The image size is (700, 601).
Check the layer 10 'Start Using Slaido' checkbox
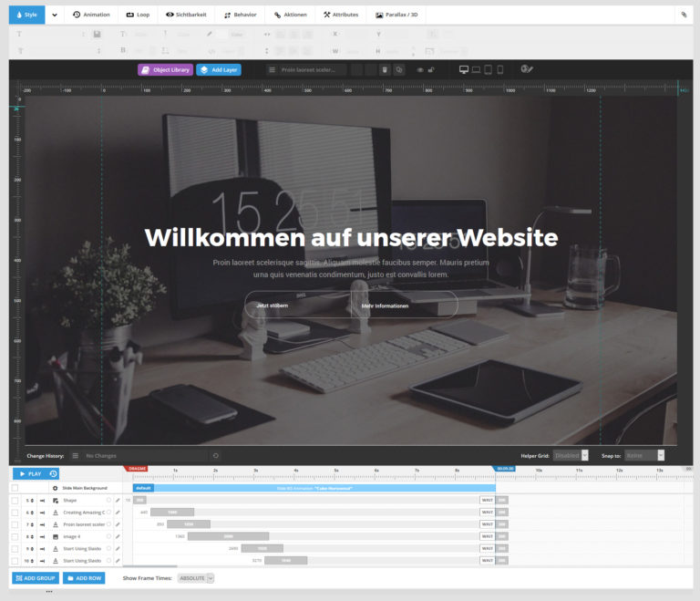tap(15, 561)
